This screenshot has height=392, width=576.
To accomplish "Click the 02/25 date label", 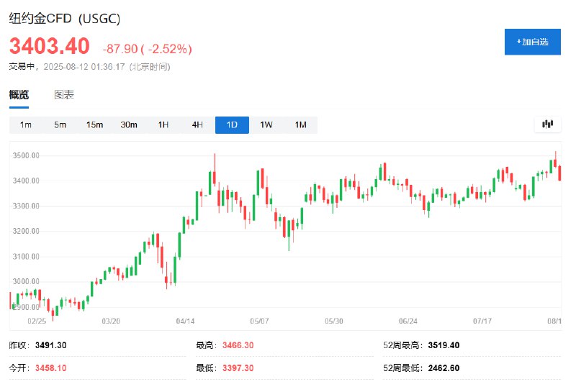I will (x=37, y=322).
